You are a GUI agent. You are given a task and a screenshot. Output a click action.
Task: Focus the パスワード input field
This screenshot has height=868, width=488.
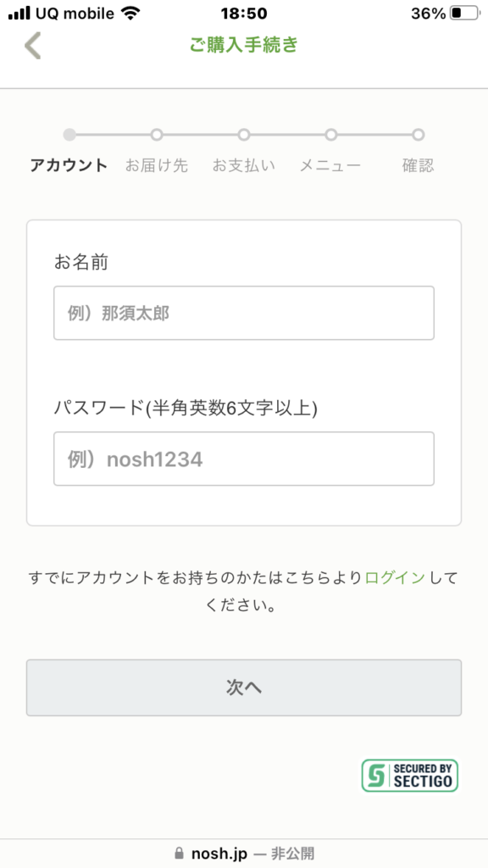click(244, 459)
